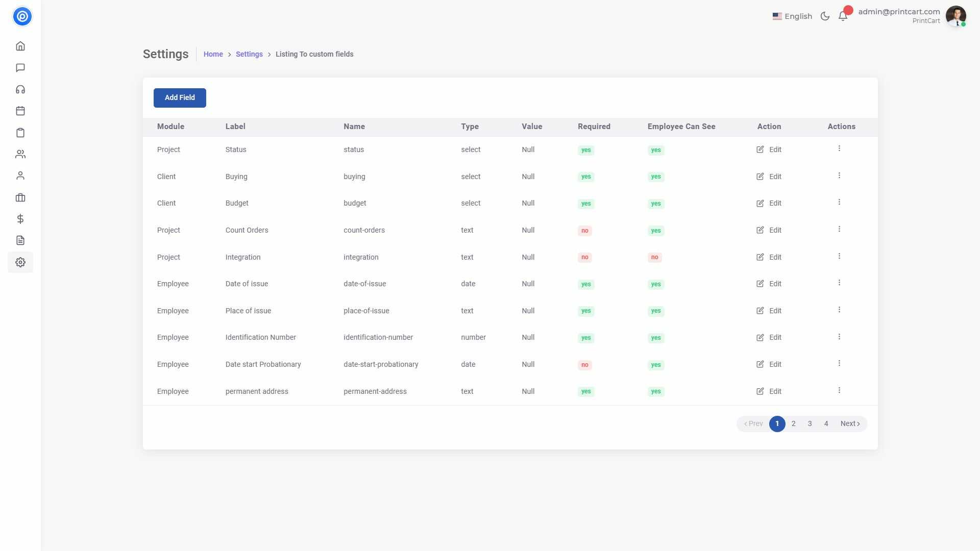
Task: Click the notifications bell icon
Action: 843,16
